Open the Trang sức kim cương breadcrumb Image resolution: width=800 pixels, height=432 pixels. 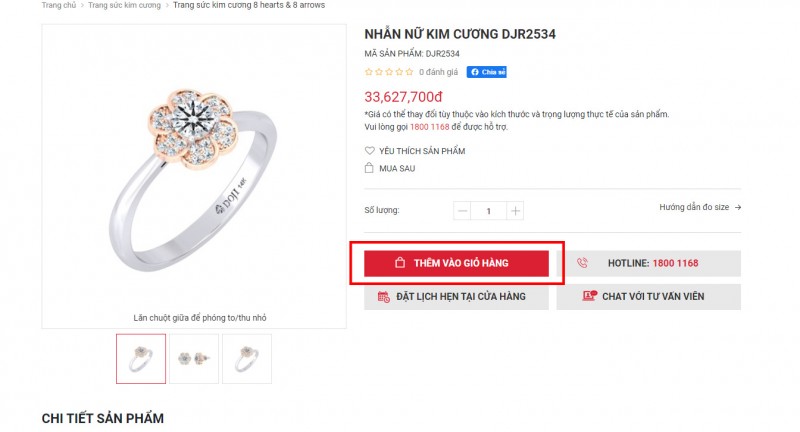(x=124, y=5)
